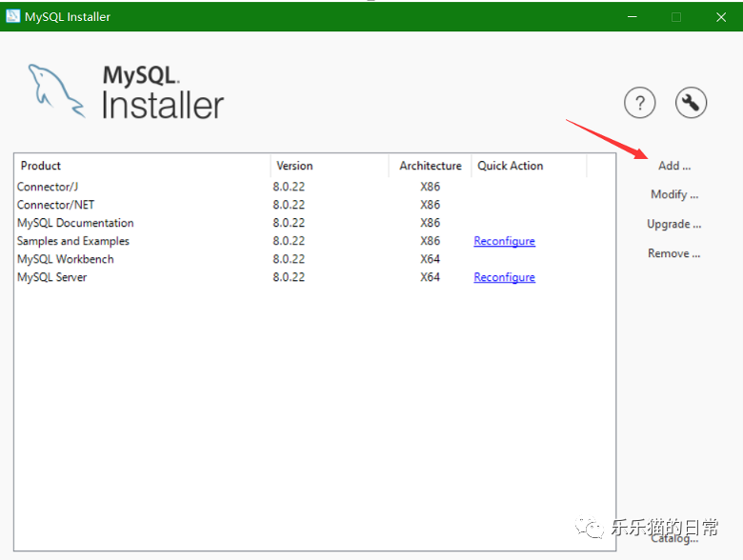Minimize the MySQL Installer window

tap(633, 16)
